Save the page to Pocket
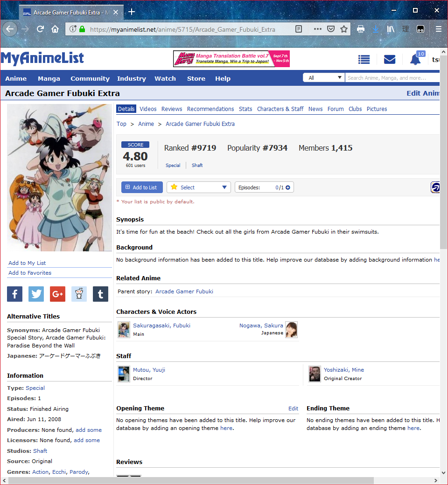Screen dimensions: 448x485 [x=331, y=29]
